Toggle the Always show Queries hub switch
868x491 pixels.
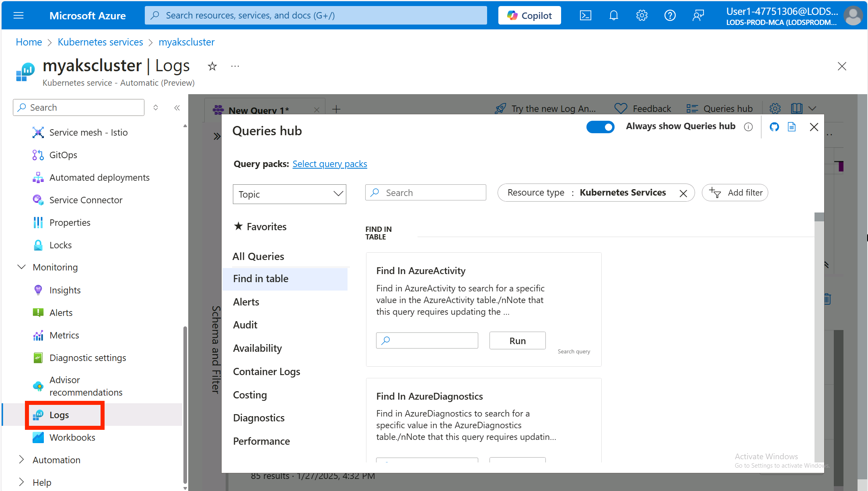click(x=601, y=127)
